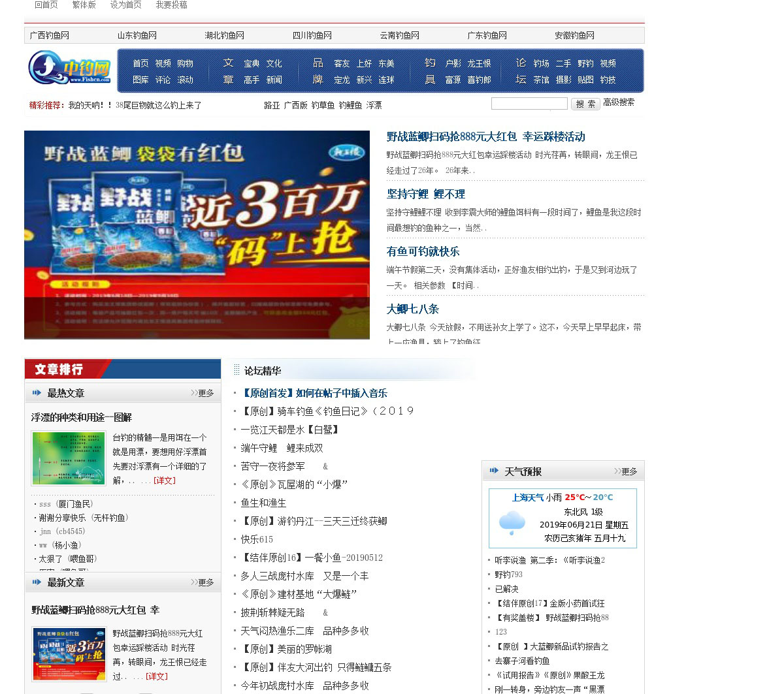
Task: Open recommended 我的天呐 article link
Action: click(x=135, y=105)
